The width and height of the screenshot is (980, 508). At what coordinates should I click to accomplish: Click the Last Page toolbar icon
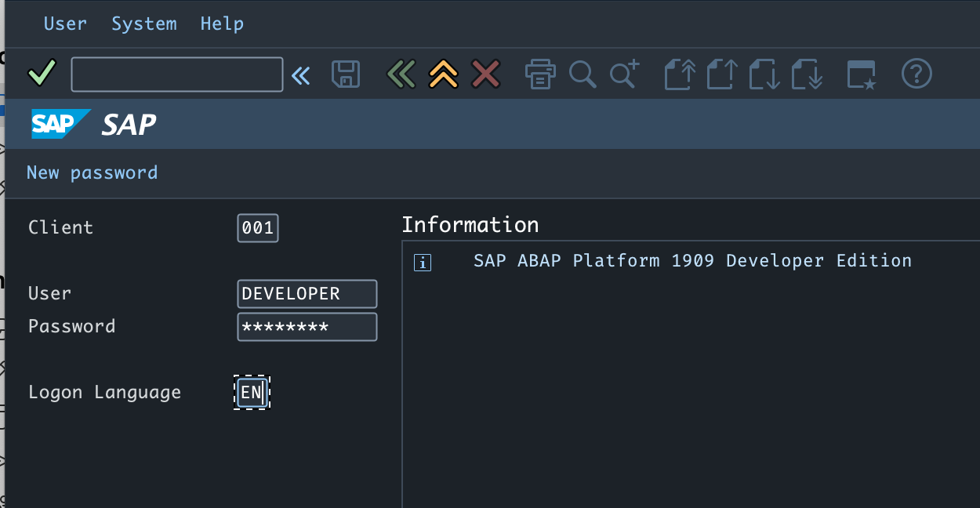pyautogui.click(x=806, y=74)
